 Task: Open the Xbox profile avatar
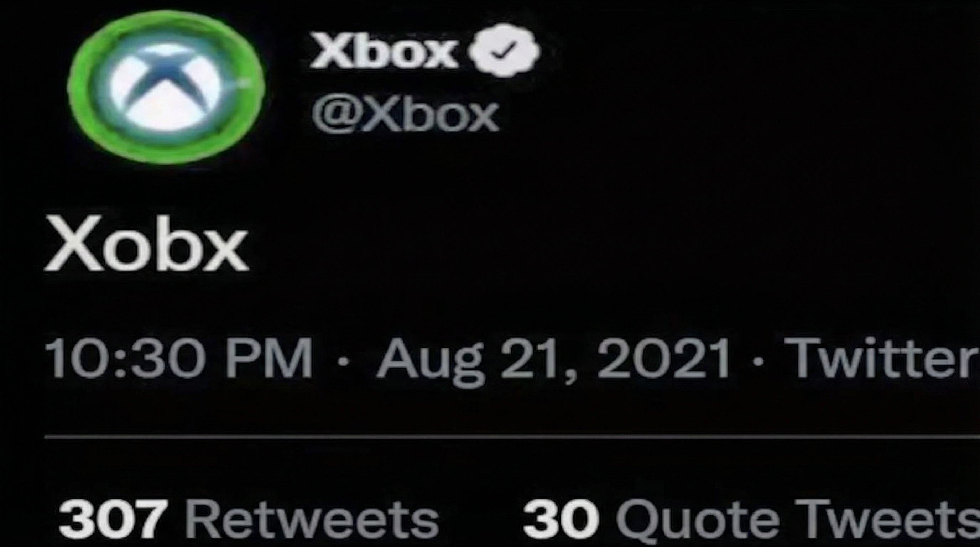[x=166, y=88]
